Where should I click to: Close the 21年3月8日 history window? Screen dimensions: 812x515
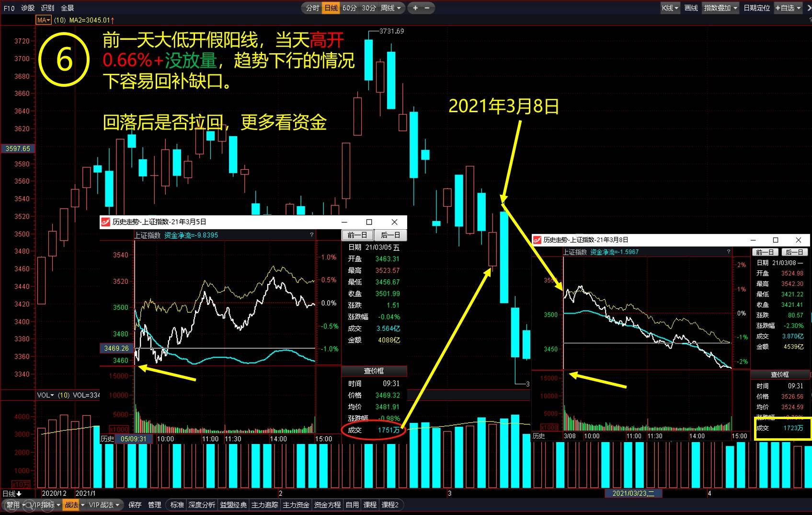pos(798,240)
